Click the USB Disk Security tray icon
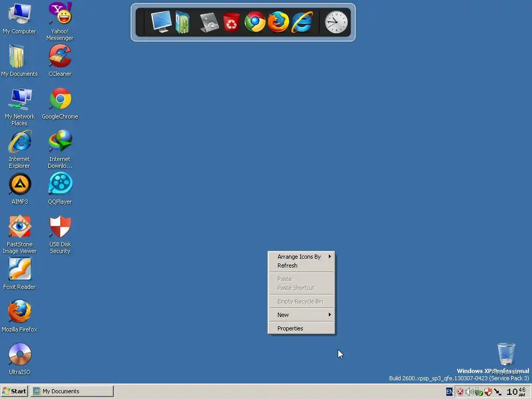The width and height of the screenshot is (532, 399). point(488,392)
